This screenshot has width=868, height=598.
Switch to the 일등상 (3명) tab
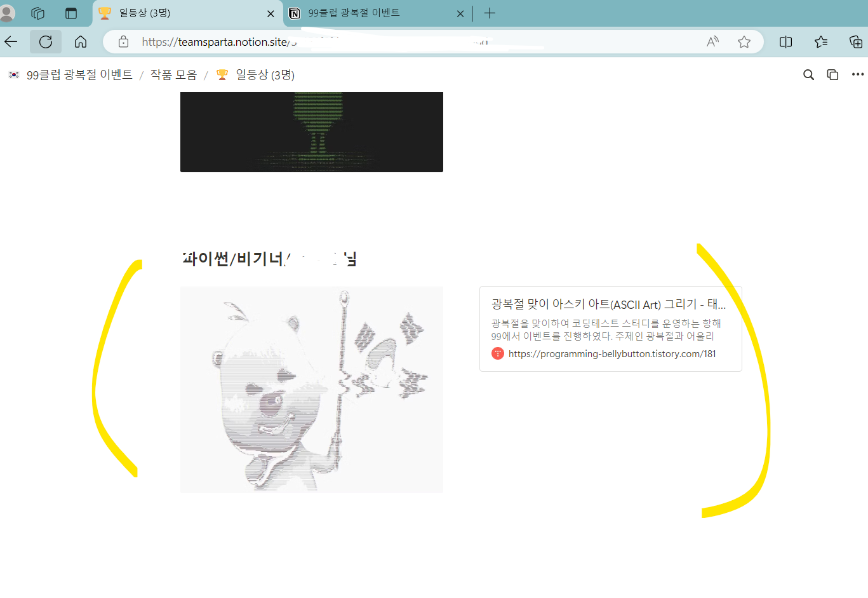tap(187, 13)
